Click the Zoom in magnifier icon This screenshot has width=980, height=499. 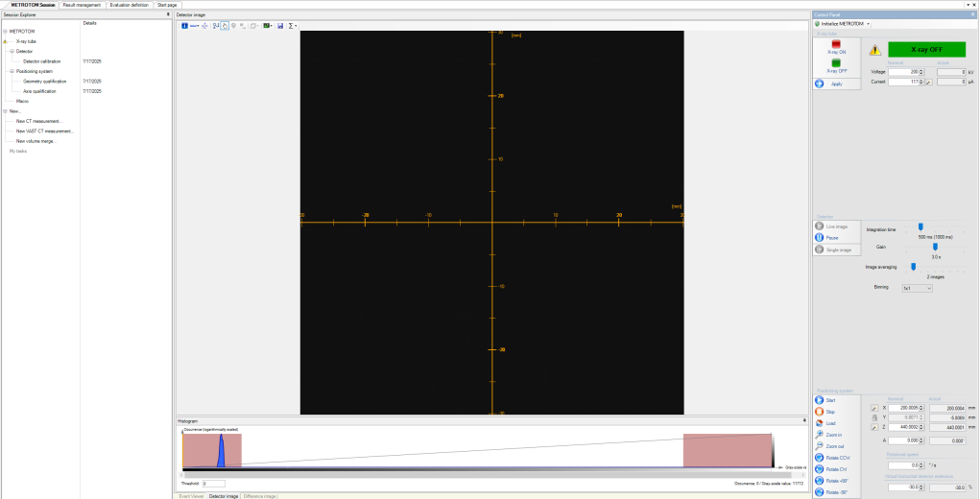819,435
